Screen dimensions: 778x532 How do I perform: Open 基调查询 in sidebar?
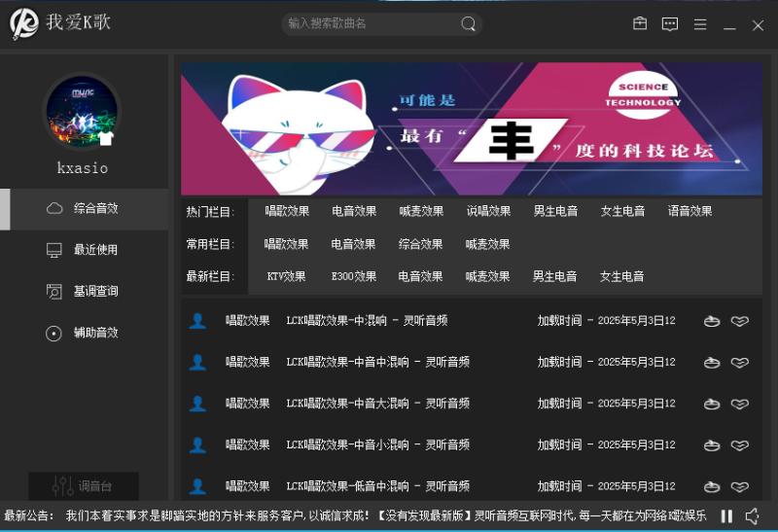[85, 292]
